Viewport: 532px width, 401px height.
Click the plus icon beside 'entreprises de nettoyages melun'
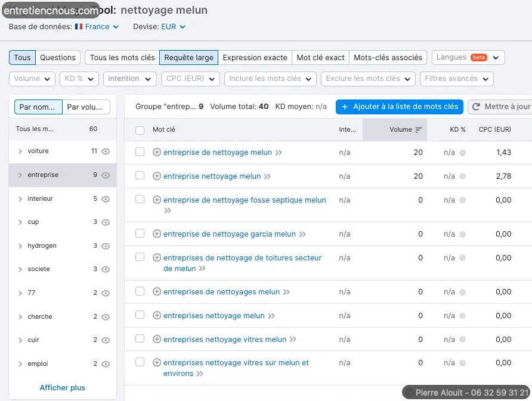click(x=157, y=292)
